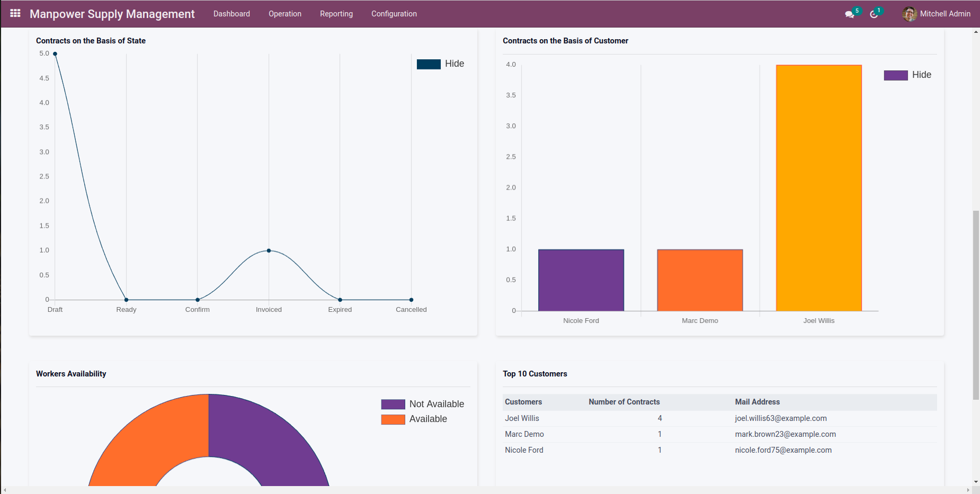The width and height of the screenshot is (980, 494).
Task: Click the Number of Contracts column header
Action: 624,402
